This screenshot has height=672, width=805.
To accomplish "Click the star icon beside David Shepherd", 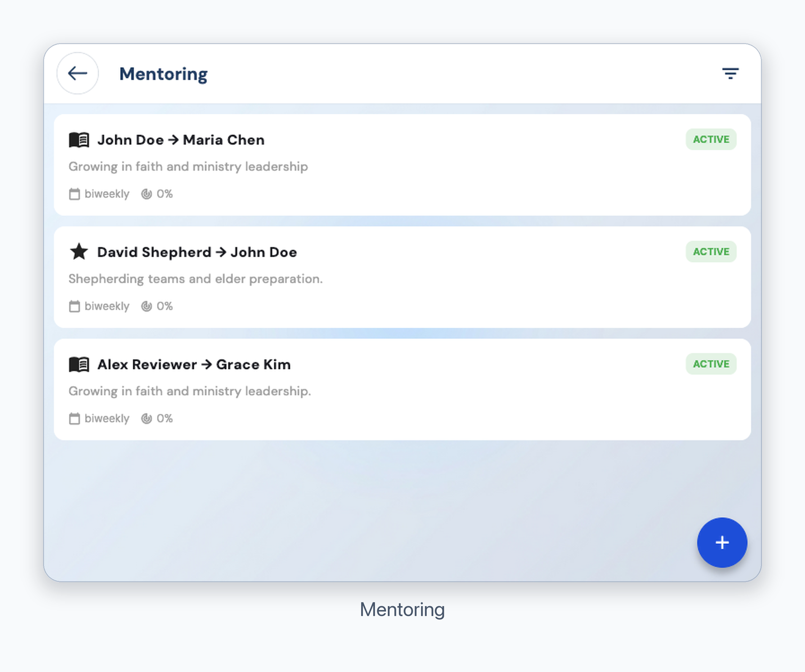I will (x=79, y=252).
